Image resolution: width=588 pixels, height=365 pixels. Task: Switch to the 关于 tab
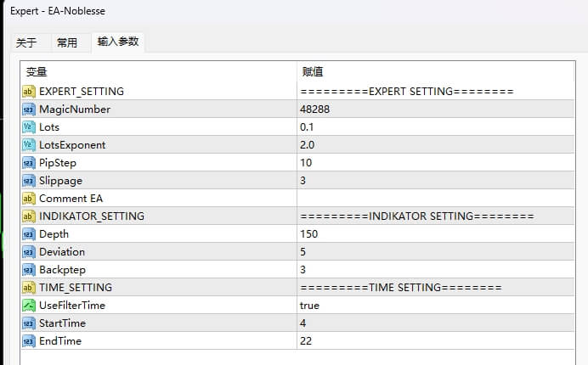26,42
